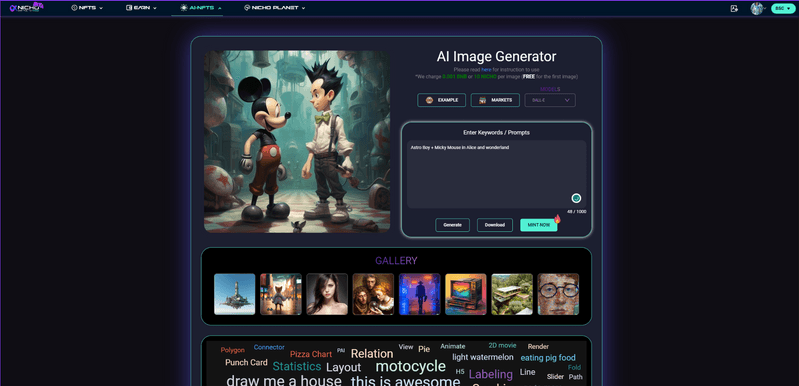
Task: Click the 'Pie' word cloud keyword
Action: pyautogui.click(x=424, y=349)
